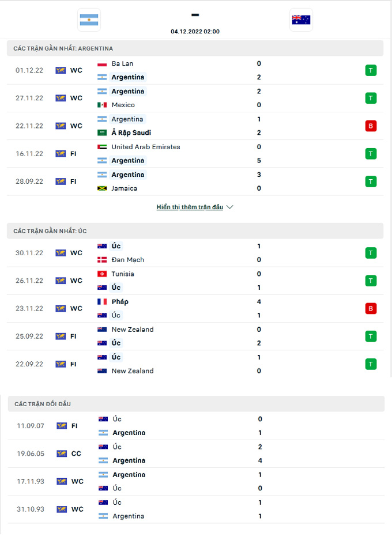Click the Tunisia flag icon

[x=103, y=274]
